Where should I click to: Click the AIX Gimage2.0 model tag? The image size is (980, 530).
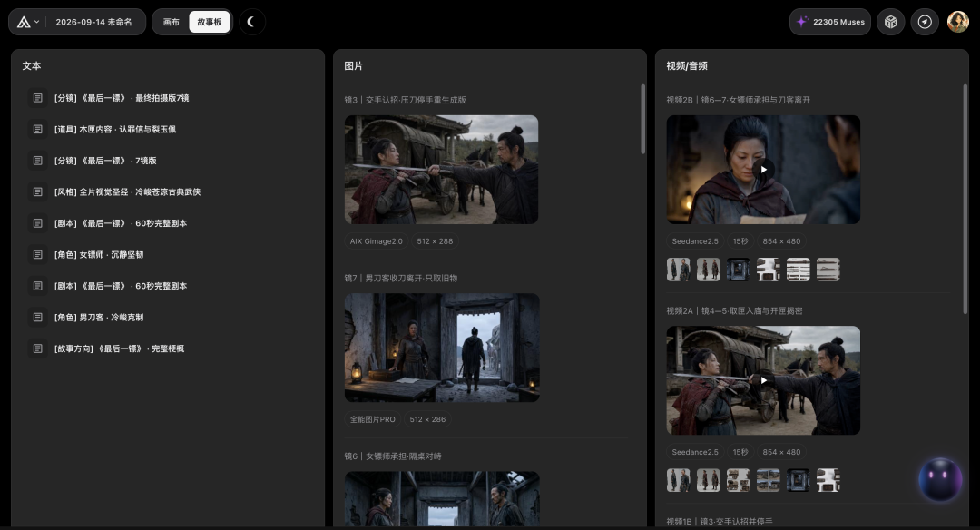tap(377, 241)
